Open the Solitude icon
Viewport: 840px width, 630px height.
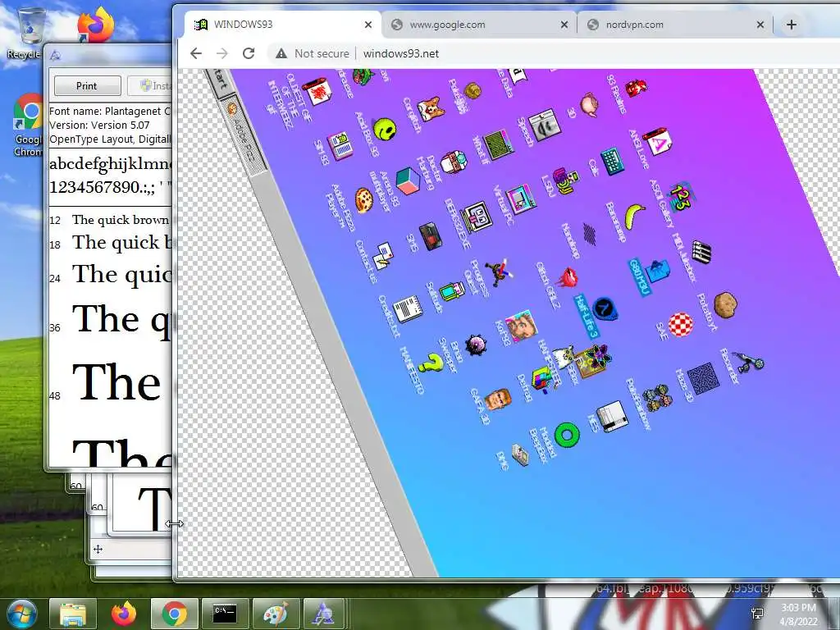(453, 291)
